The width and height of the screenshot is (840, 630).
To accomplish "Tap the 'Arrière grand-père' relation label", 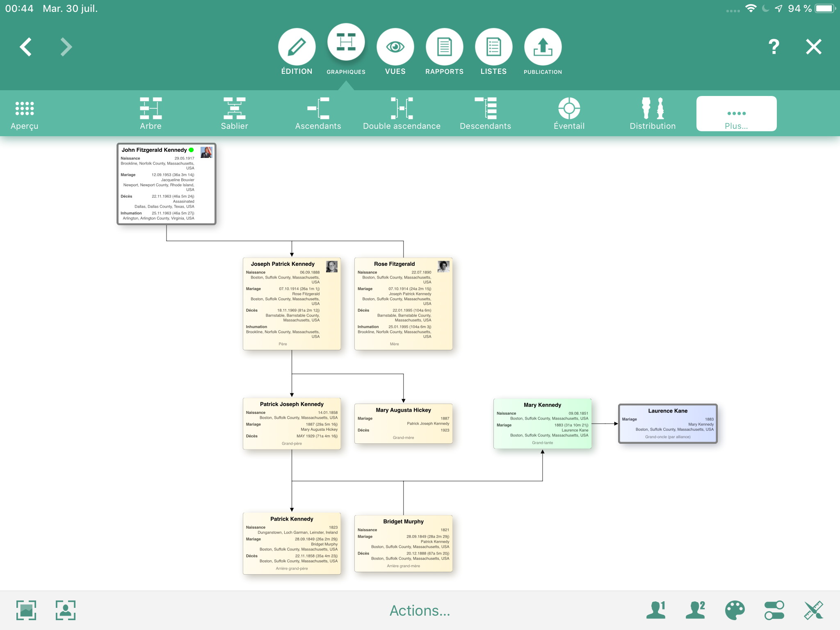I will click(x=292, y=568).
